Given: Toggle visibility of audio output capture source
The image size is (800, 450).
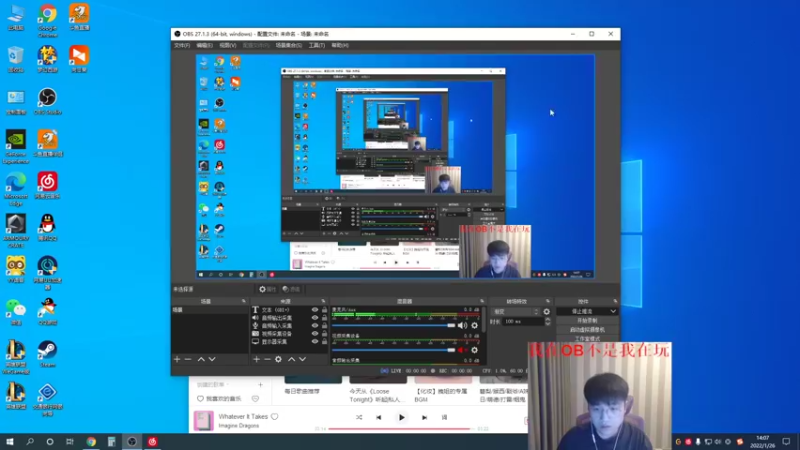Looking at the screenshot, I should click(315, 317).
